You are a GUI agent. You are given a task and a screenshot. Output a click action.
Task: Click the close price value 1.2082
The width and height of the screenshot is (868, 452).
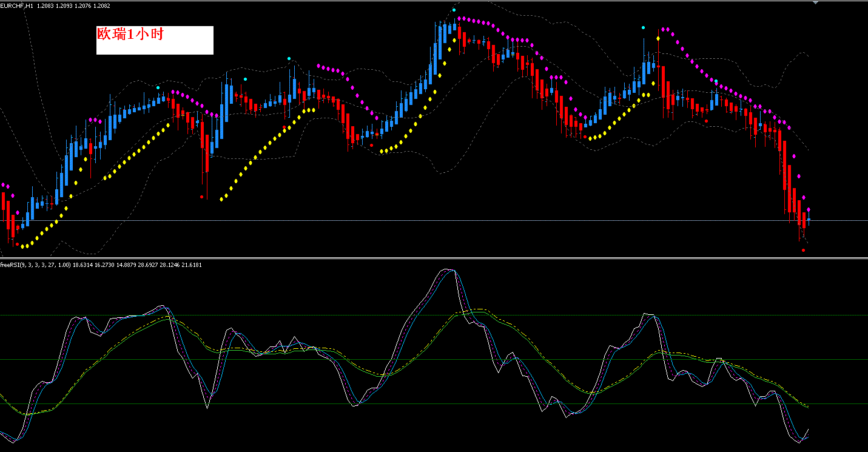[x=103, y=5]
